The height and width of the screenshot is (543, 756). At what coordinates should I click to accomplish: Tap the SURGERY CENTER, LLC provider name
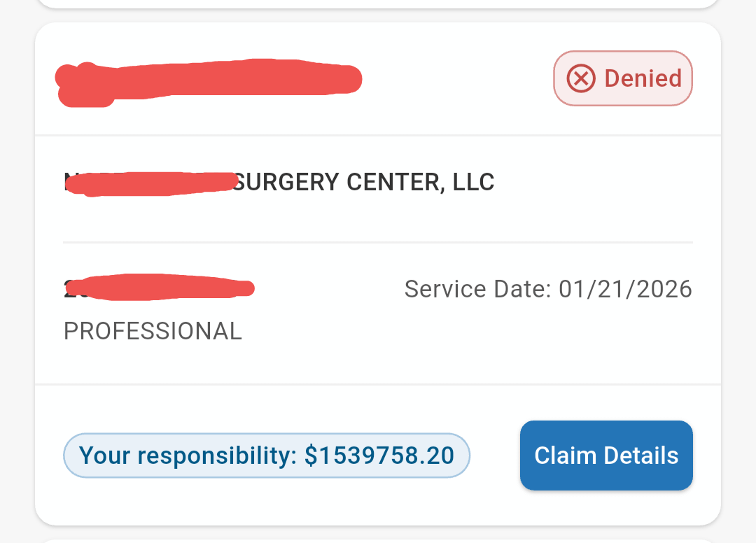point(364,183)
